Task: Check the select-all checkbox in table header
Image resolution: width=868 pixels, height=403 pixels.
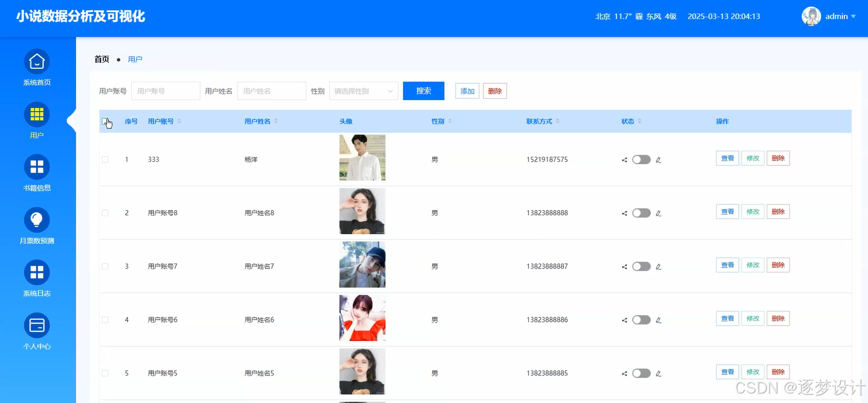Action: (x=105, y=121)
